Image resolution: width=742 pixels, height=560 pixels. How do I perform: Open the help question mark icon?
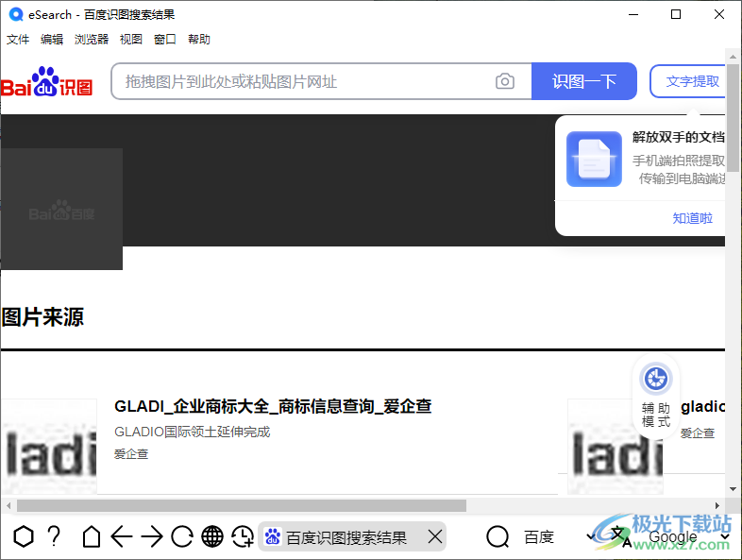(55, 536)
